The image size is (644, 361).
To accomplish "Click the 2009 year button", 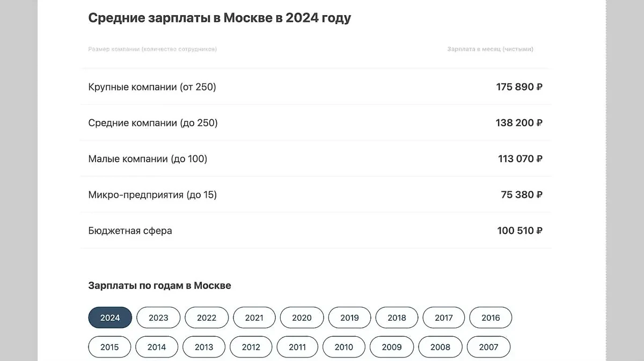I will click(x=392, y=347).
